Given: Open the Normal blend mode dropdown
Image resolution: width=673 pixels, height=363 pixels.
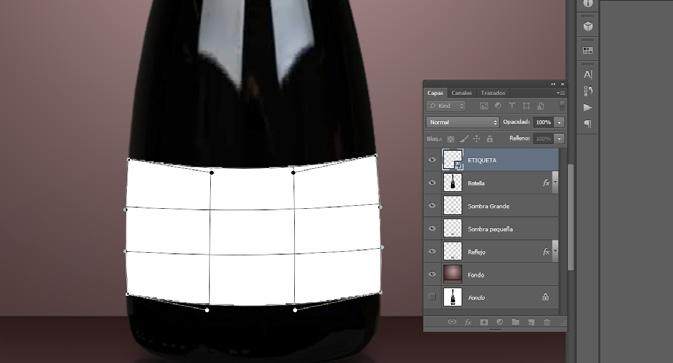Looking at the screenshot, I should tap(462, 122).
